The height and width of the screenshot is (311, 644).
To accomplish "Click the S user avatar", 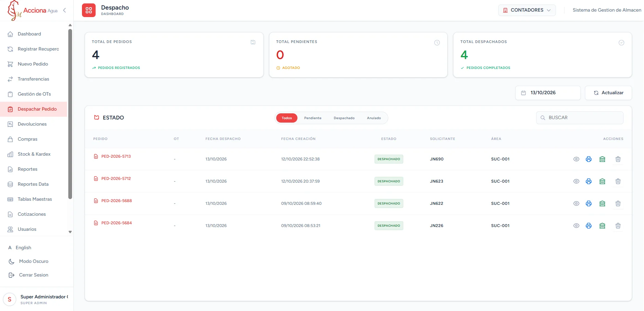I will point(10,299).
